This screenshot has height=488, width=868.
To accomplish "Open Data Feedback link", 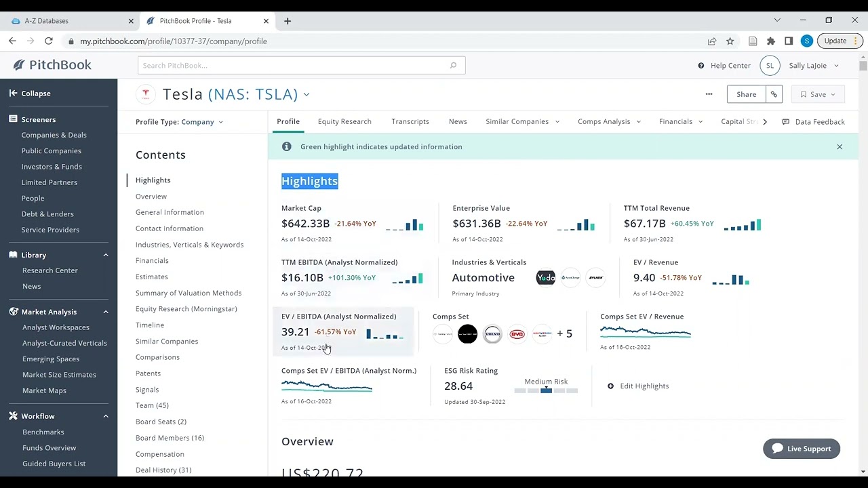I will pos(813,122).
